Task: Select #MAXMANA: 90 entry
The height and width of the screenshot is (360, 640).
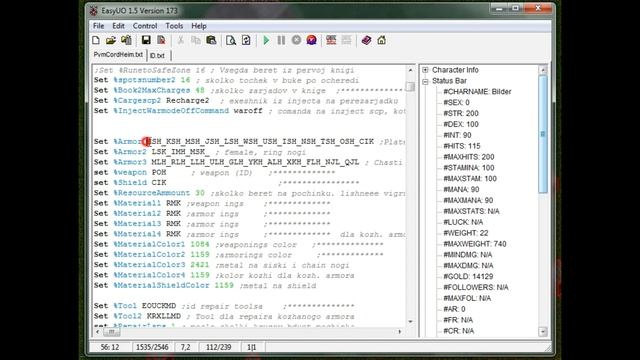Action: (468, 200)
